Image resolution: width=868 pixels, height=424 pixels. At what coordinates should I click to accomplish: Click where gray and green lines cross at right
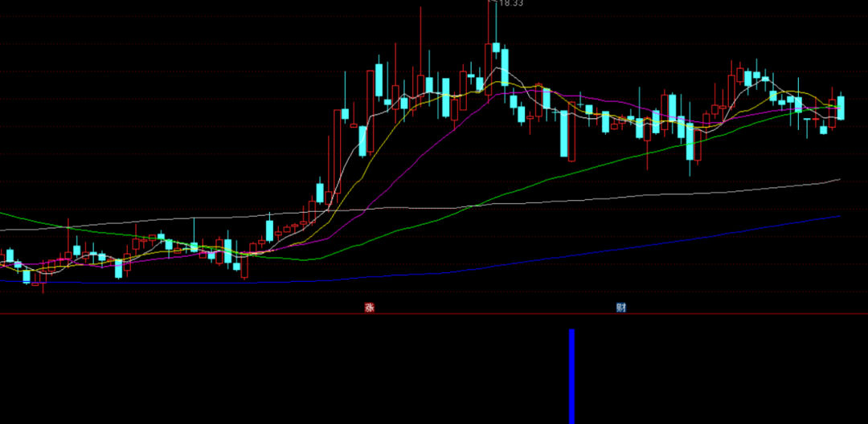pos(473,206)
